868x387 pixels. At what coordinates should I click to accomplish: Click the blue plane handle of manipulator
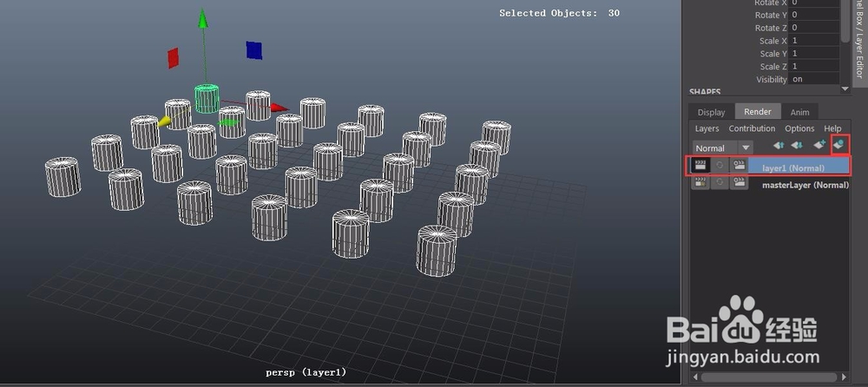(x=254, y=49)
